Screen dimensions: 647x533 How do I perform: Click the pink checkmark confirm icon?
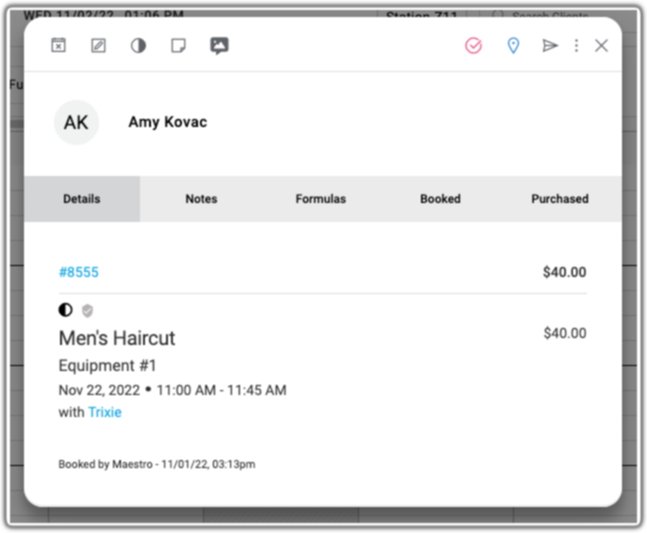(x=474, y=45)
